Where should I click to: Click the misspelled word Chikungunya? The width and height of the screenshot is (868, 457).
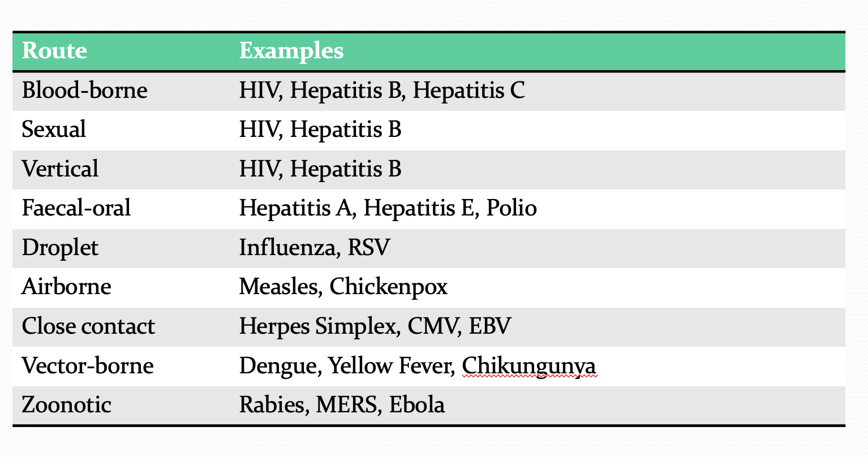[x=529, y=367]
